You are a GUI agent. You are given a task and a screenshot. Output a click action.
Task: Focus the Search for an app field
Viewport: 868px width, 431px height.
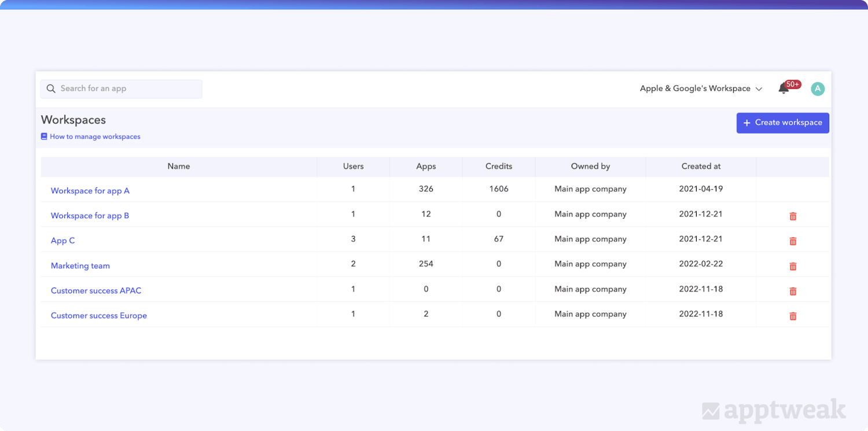(x=127, y=89)
